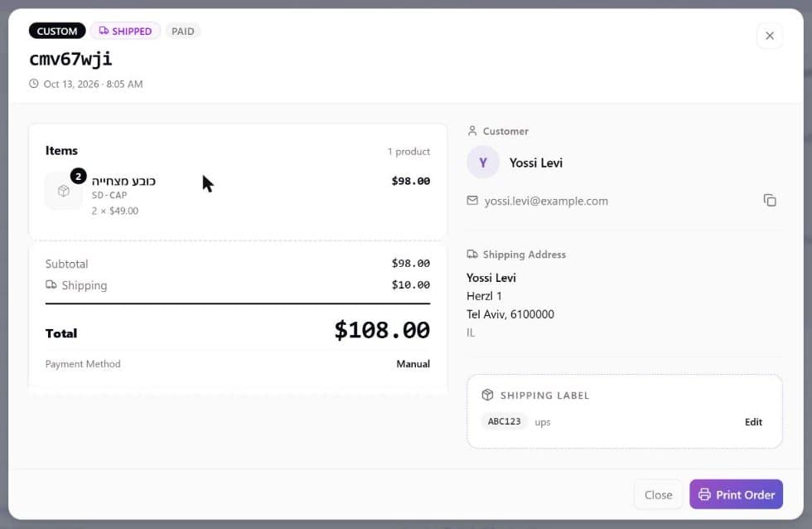The height and width of the screenshot is (529, 812).
Task: Click the Print Order button
Action: (736, 494)
